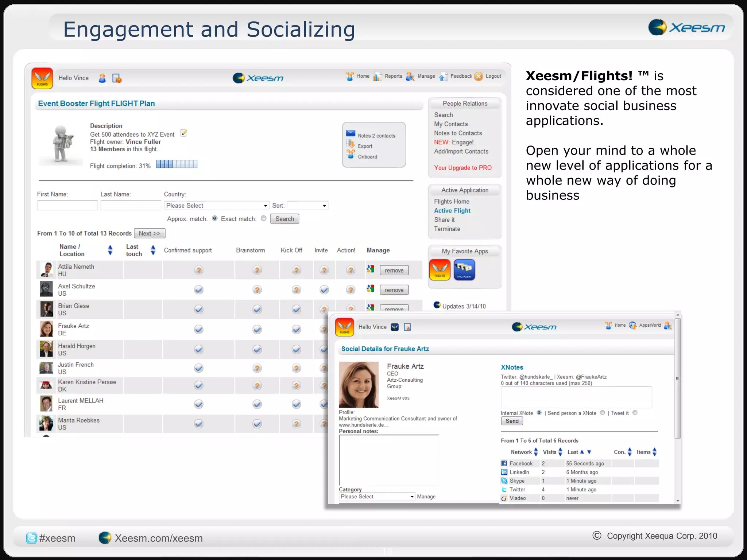This screenshot has width=747, height=560.
Task: Open the blue My Apps favorite icon
Action: (464, 270)
